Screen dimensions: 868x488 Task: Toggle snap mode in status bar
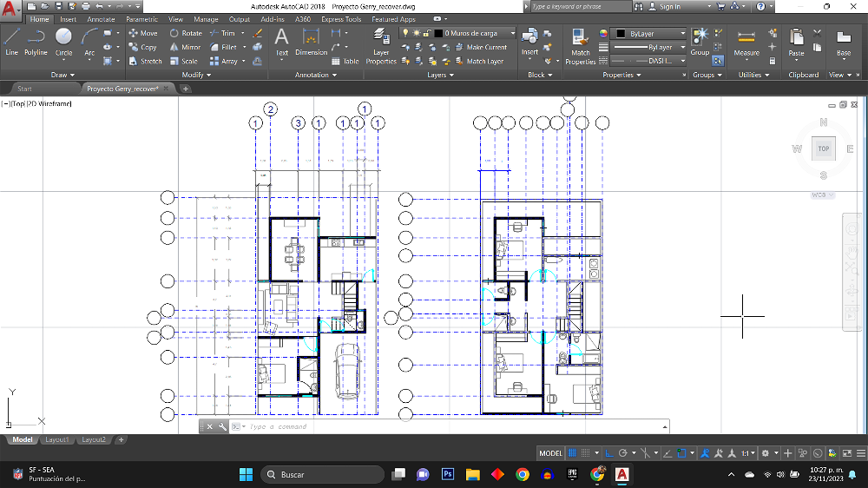click(x=586, y=453)
